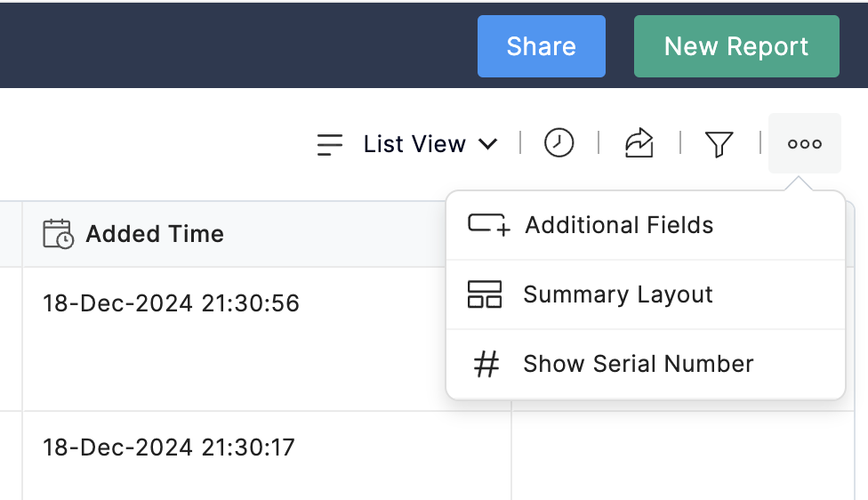Click the list view lines icon
The height and width of the screenshot is (500, 868).
(330, 144)
